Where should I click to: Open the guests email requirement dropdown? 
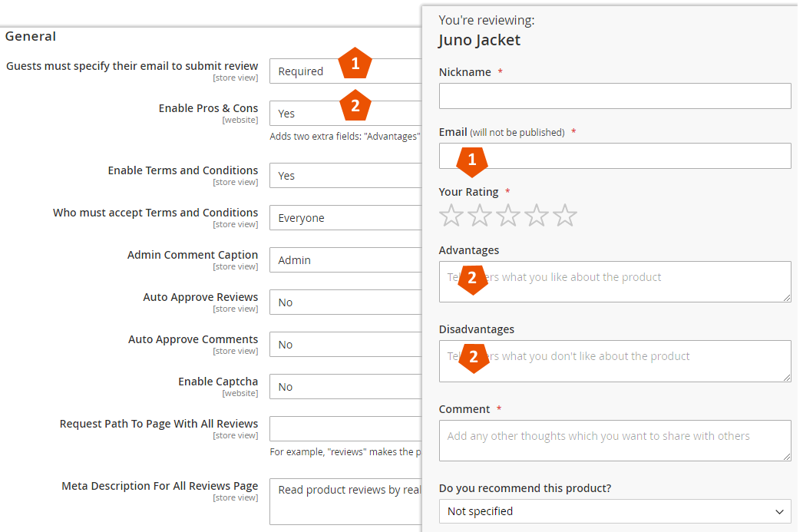tap(345, 71)
